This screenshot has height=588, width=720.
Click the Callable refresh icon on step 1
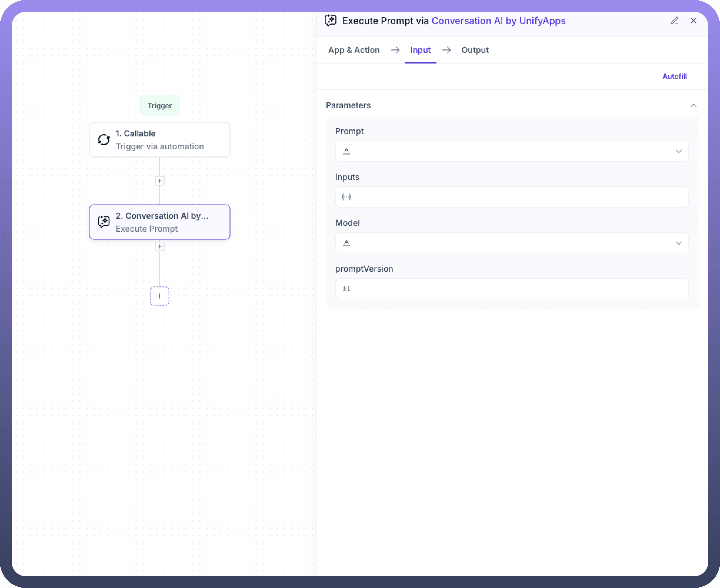[104, 140]
